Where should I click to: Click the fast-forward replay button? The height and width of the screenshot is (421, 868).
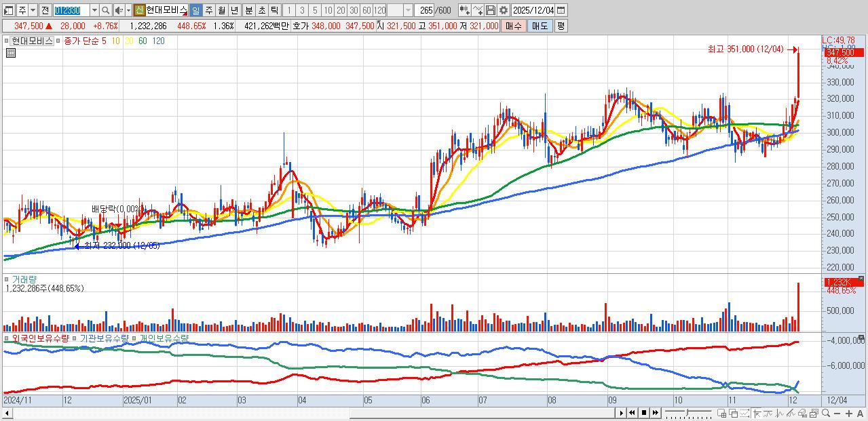(656, 412)
